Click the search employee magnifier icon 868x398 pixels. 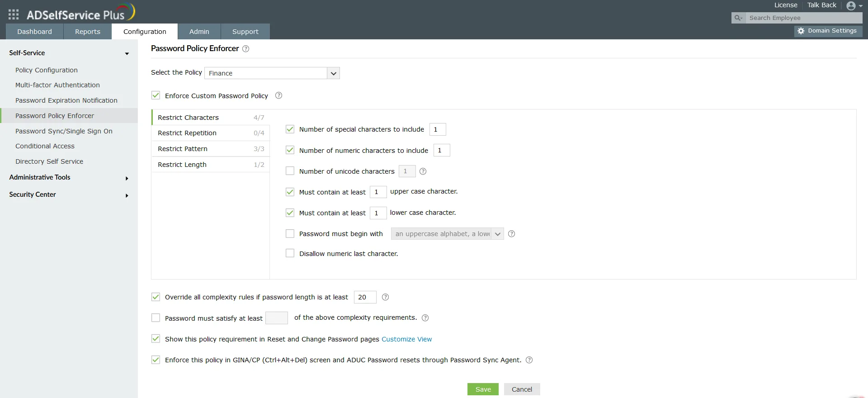(x=738, y=18)
